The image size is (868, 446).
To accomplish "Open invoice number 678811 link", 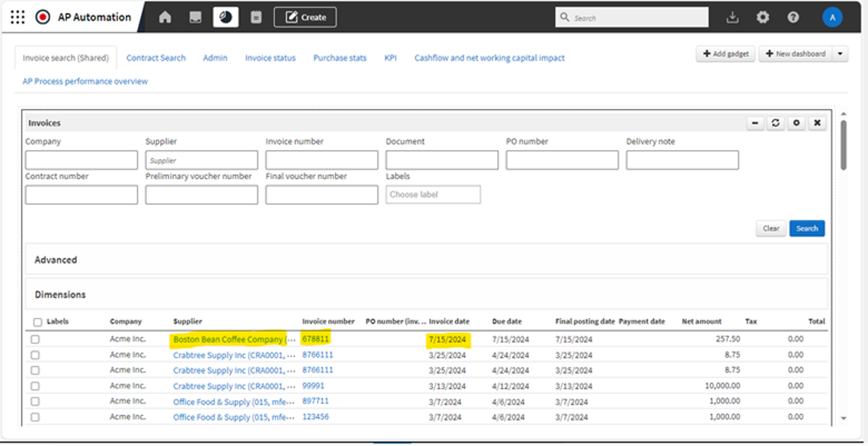I will pos(315,339).
